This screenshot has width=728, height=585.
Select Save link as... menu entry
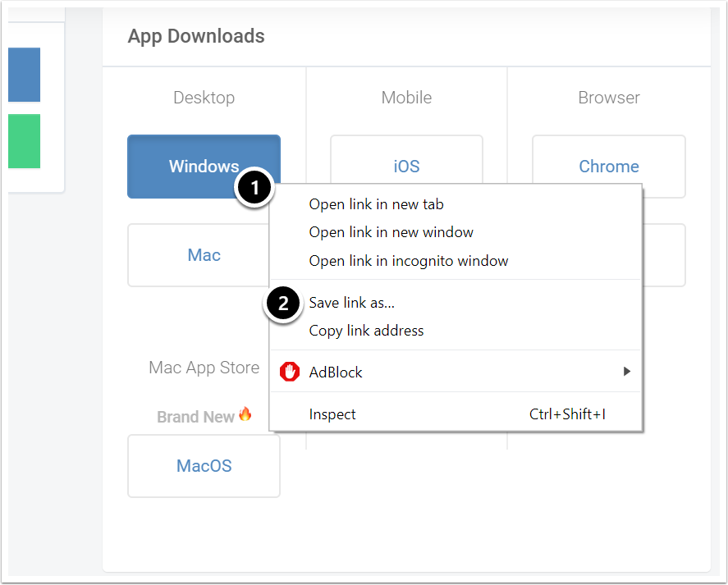click(456, 303)
